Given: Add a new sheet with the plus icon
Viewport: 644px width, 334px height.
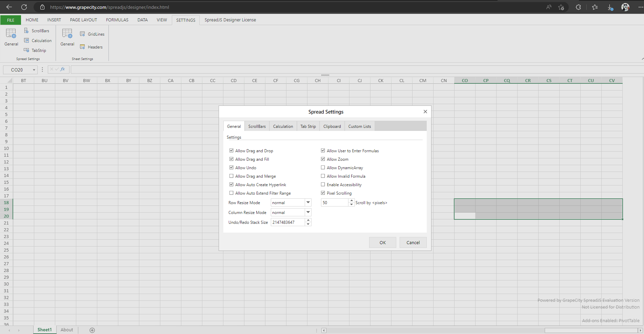Looking at the screenshot, I should coord(92,330).
